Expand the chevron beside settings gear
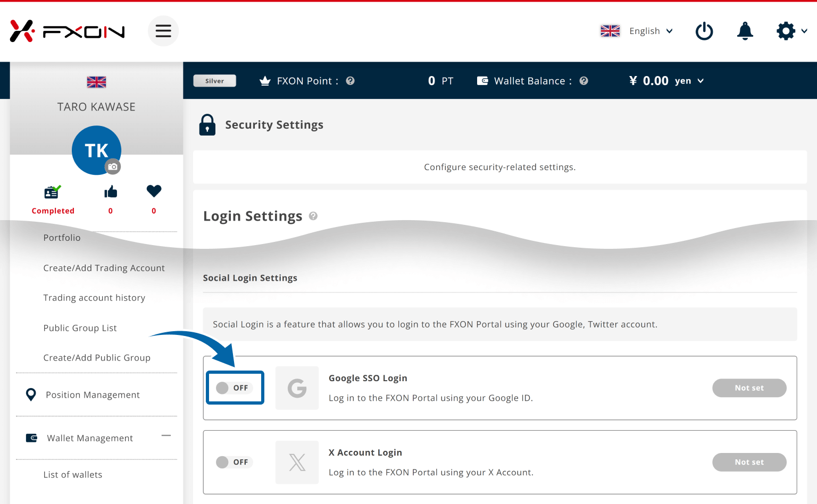 (804, 31)
